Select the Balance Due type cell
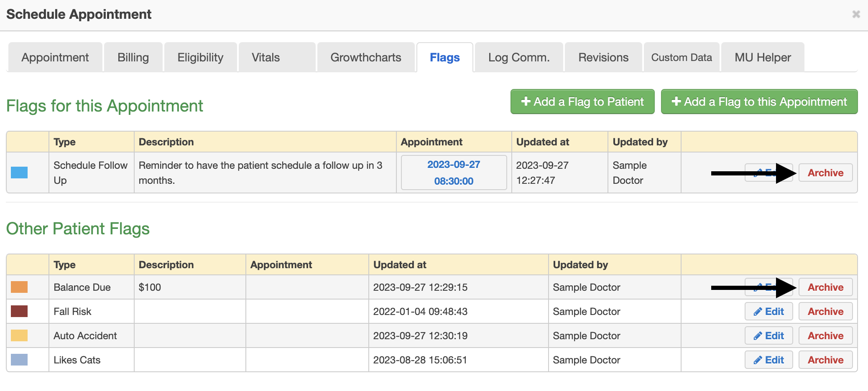 91,287
